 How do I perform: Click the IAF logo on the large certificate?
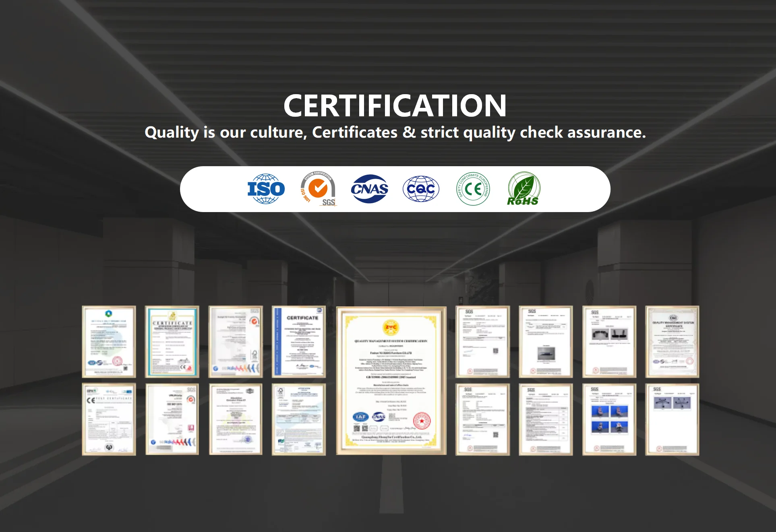[x=360, y=417]
